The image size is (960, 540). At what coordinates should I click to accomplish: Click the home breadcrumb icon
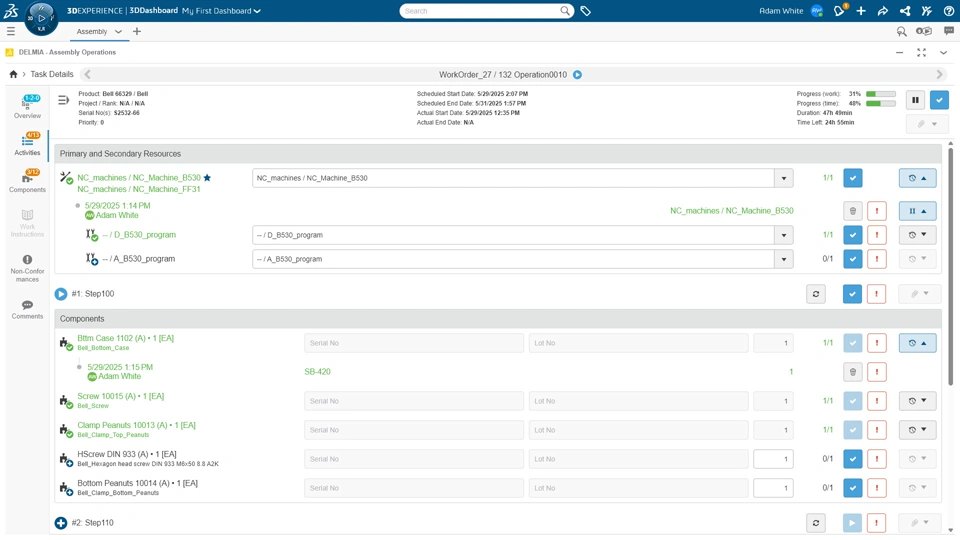(13, 74)
